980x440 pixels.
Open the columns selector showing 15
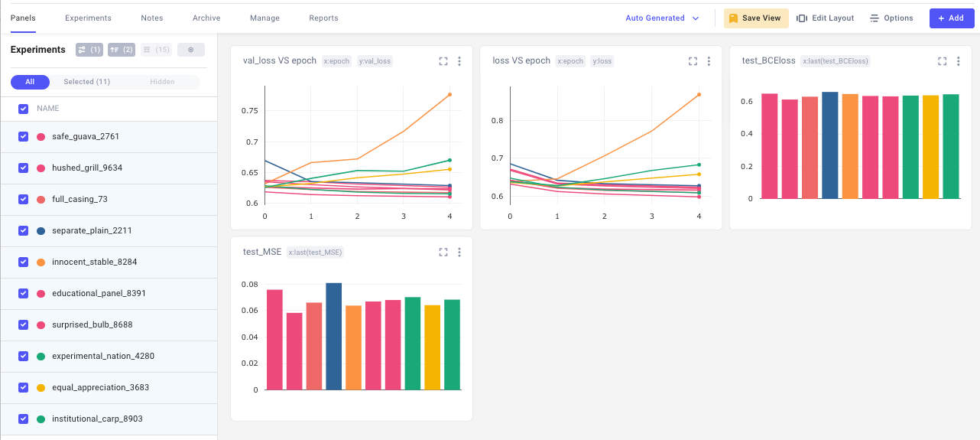pyautogui.click(x=157, y=50)
